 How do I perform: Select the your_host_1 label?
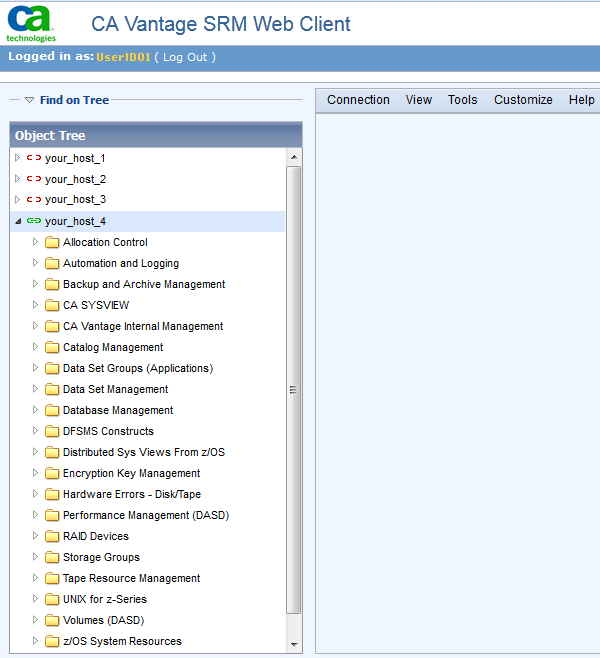75,158
